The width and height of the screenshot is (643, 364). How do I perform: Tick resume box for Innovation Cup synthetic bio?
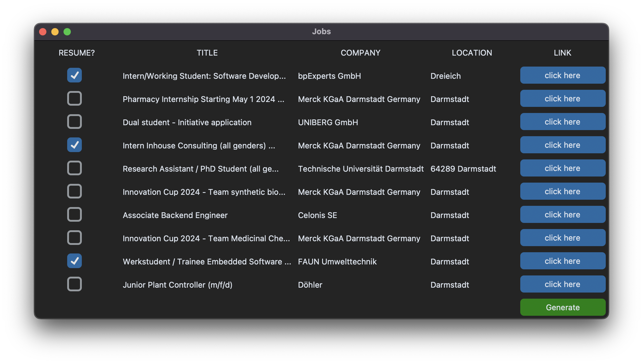[x=74, y=191]
